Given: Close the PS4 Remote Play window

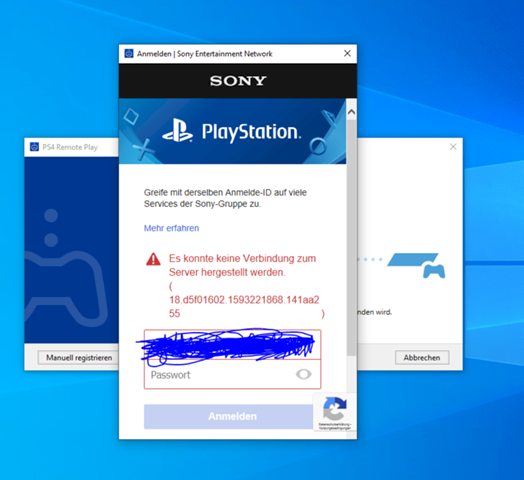Looking at the screenshot, I should 453,147.
